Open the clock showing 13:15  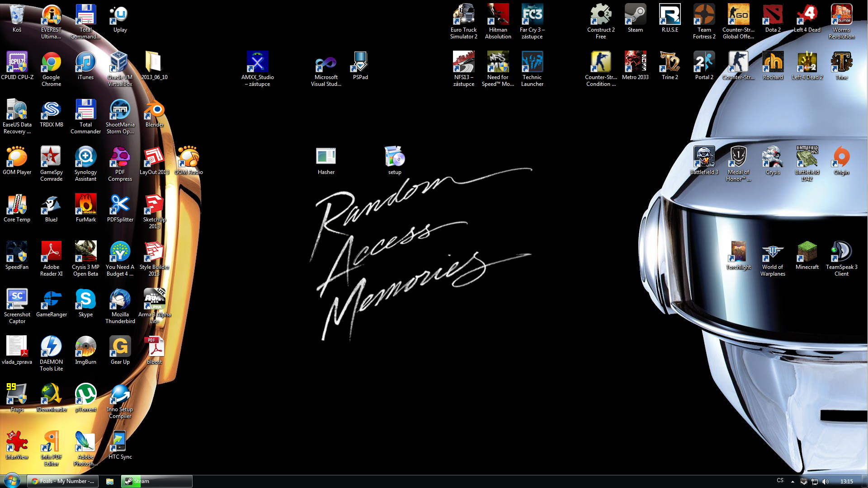846,481
